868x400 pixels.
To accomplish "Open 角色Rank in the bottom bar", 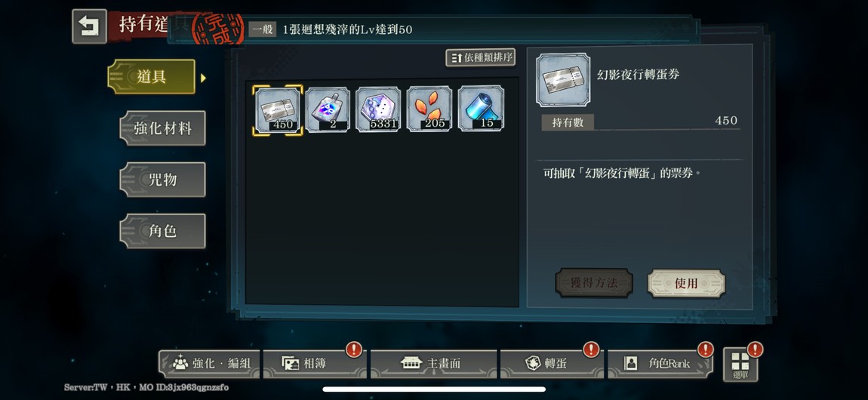I will pos(660,364).
